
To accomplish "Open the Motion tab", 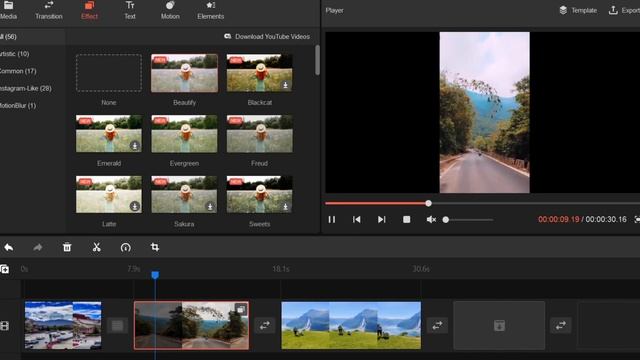I will point(170,11).
